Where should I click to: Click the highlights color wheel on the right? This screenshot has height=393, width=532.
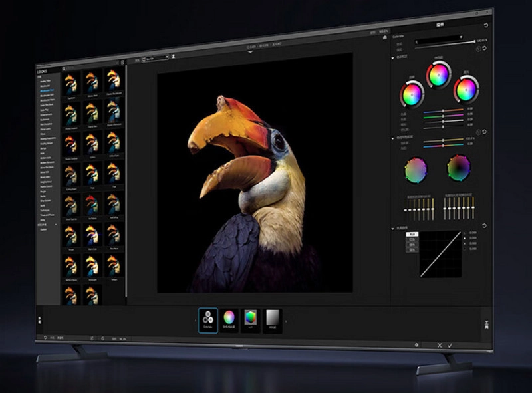[x=466, y=88]
